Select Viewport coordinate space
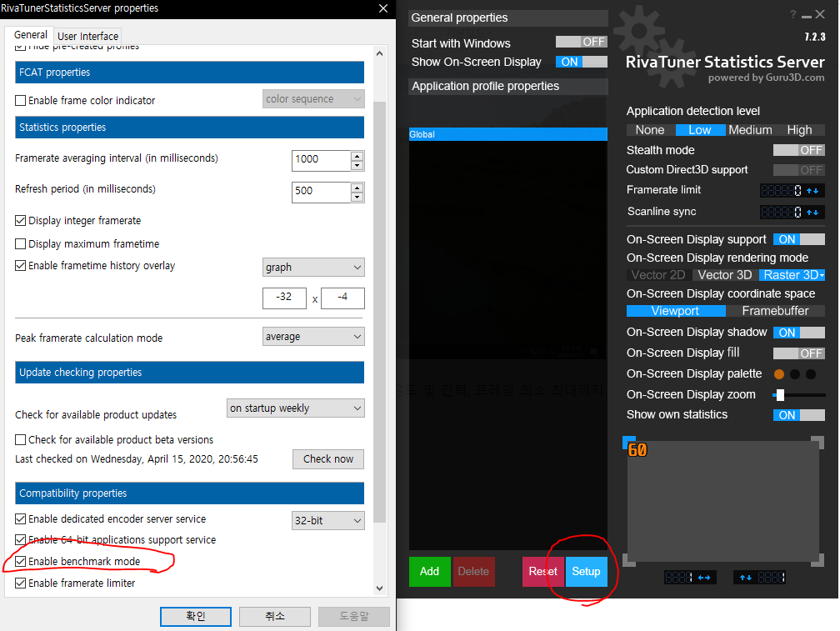The image size is (840, 631). click(x=676, y=311)
